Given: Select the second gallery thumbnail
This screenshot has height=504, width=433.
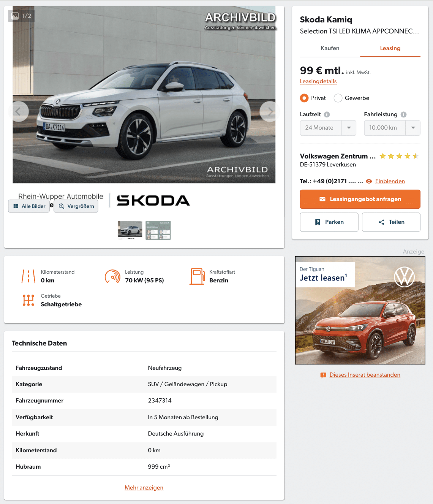Looking at the screenshot, I should (158, 230).
